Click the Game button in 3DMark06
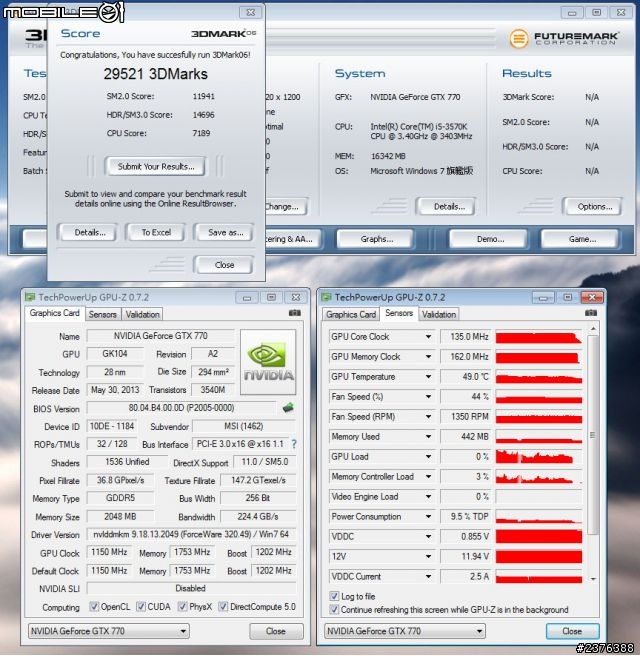 [582, 239]
